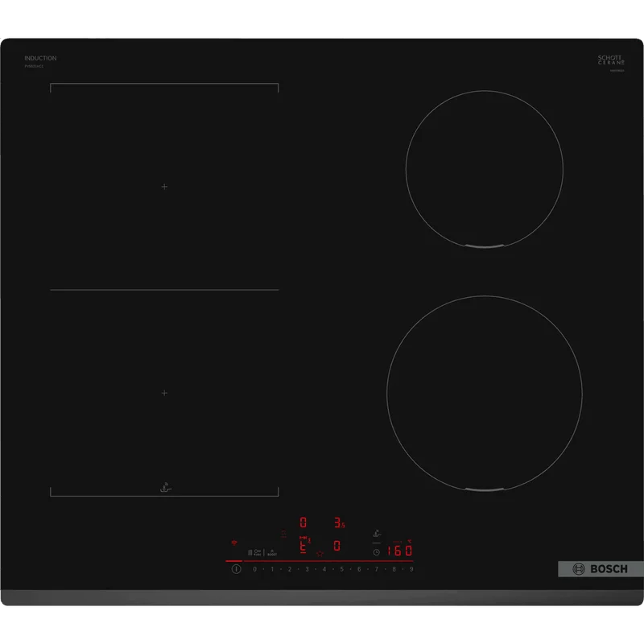This screenshot has height=644, width=644.
Task: Tap the timer display reading 160
Action: [x=399, y=551]
